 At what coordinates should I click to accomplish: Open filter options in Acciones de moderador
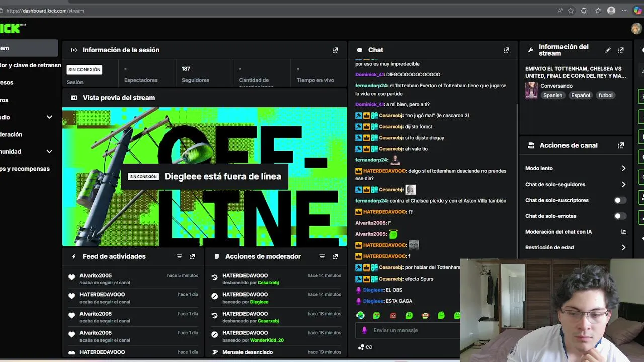[322, 256]
